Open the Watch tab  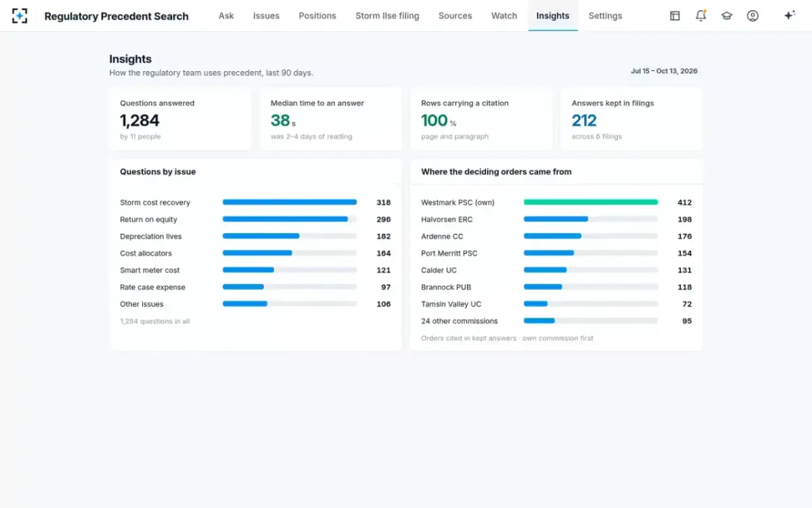pos(504,16)
